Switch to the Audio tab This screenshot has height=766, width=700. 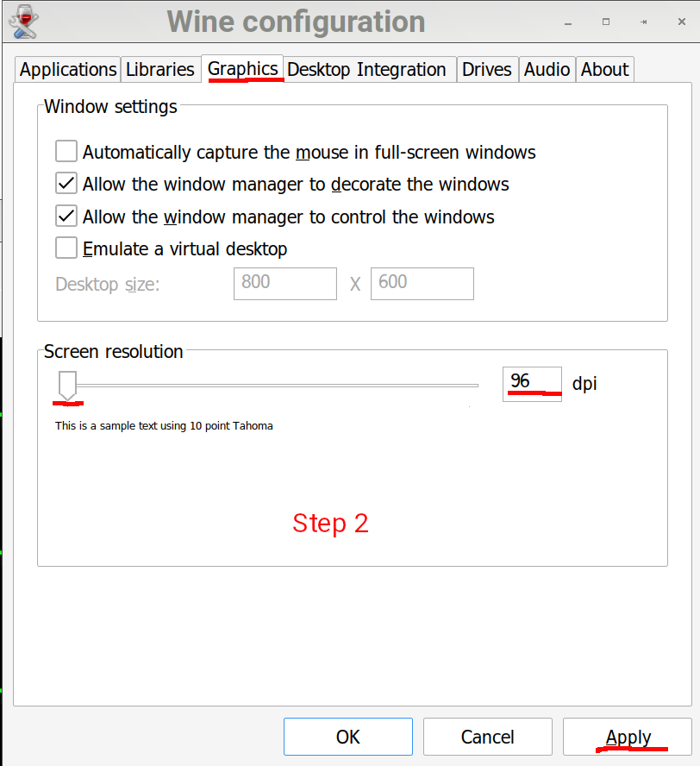(x=547, y=69)
